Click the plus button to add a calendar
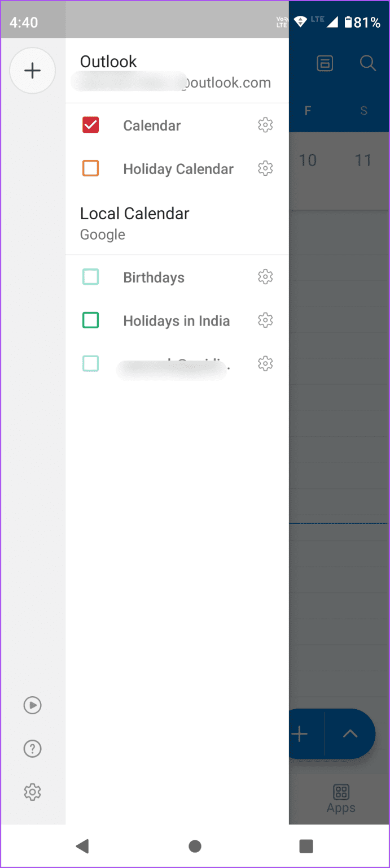This screenshot has height=868, width=390. pyautogui.click(x=32, y=70)
